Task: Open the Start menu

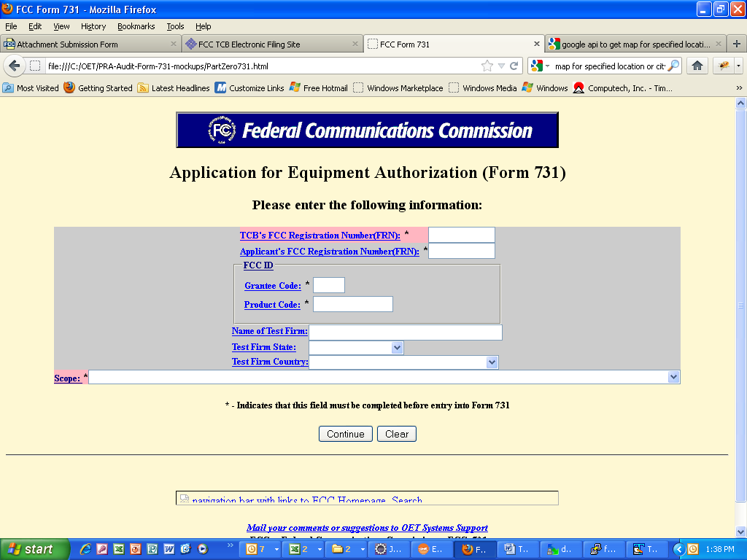Action: (x=34, y=549)
